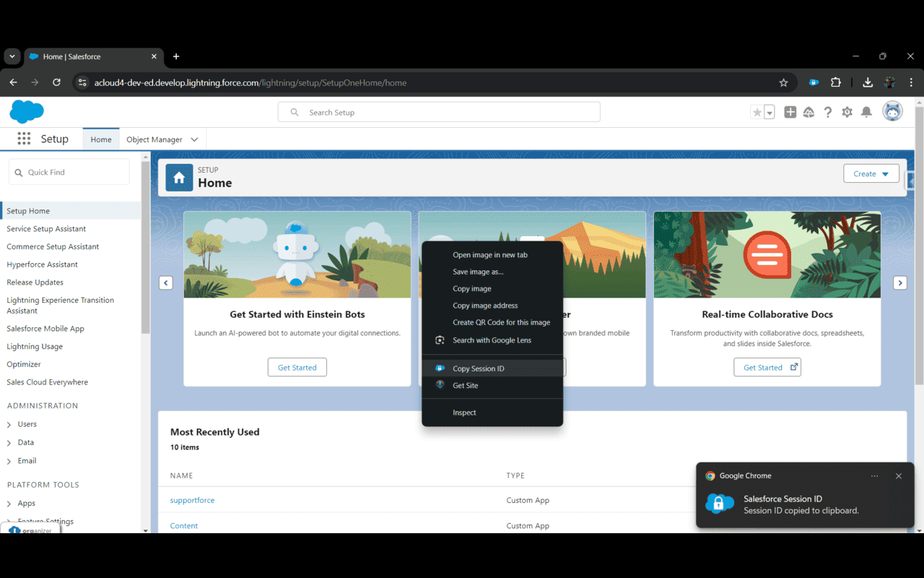Open the Chrome three-dot menu
Image resolution: width=924 pixels, height=578 pixels.
pos(911,82)
